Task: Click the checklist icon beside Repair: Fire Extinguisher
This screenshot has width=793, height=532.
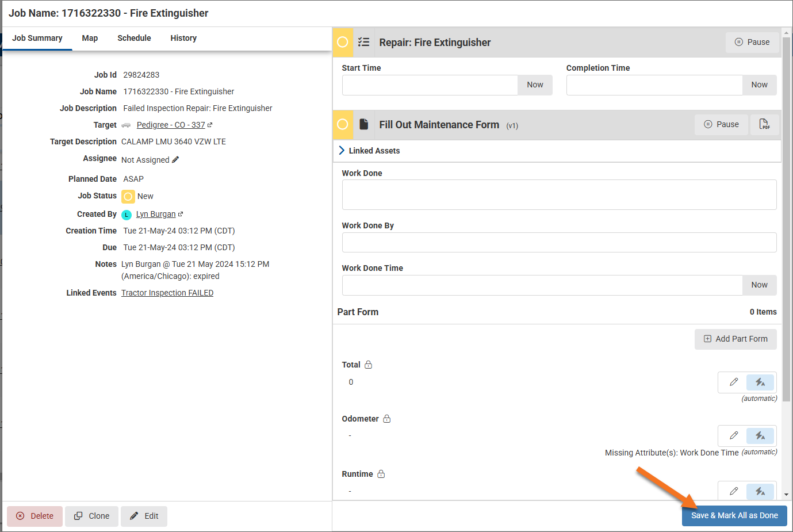Action: (363, 42)
